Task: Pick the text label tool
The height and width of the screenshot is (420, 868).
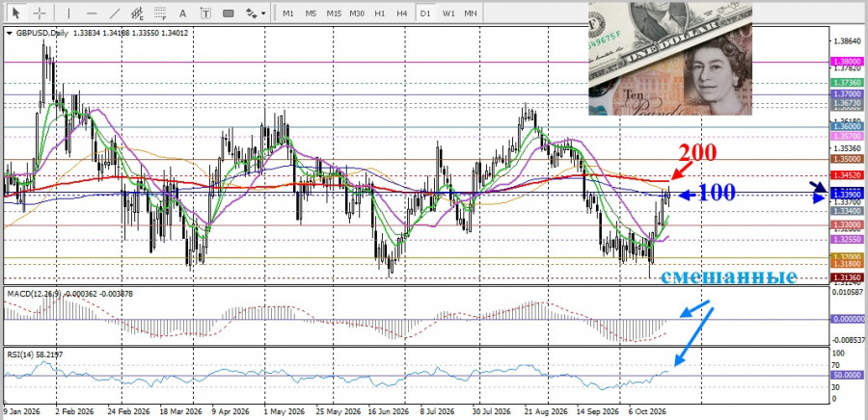Action: (x=205, y=13)
